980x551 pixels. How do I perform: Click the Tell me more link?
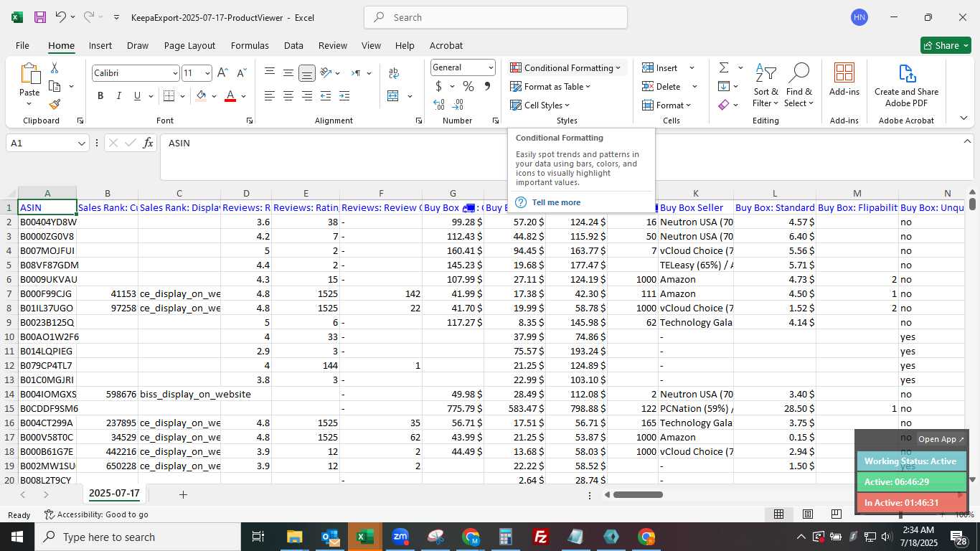pos(556,202)
